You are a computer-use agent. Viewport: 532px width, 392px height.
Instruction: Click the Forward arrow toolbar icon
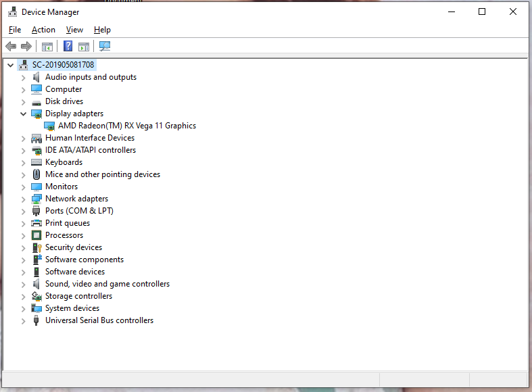(x=26, y=46)
